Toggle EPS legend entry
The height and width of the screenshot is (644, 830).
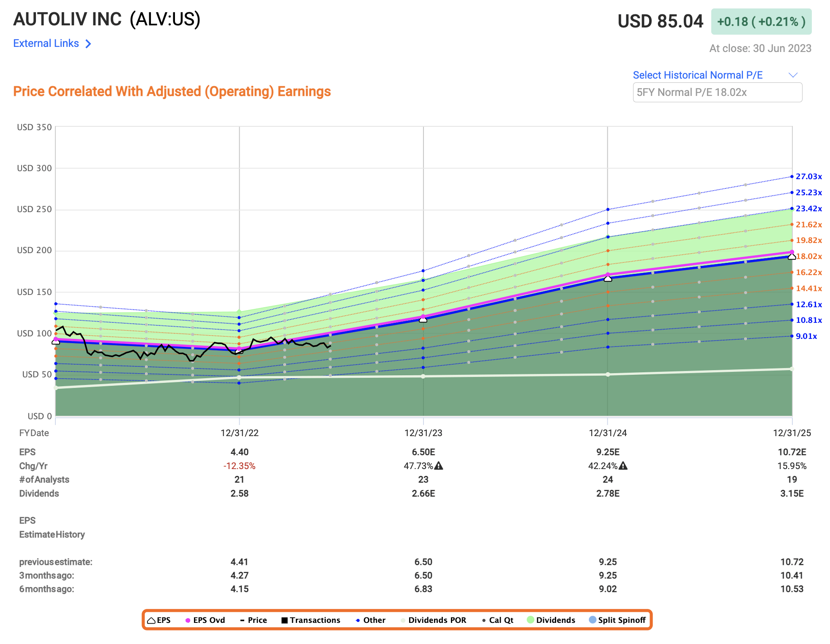click(159, 620)
